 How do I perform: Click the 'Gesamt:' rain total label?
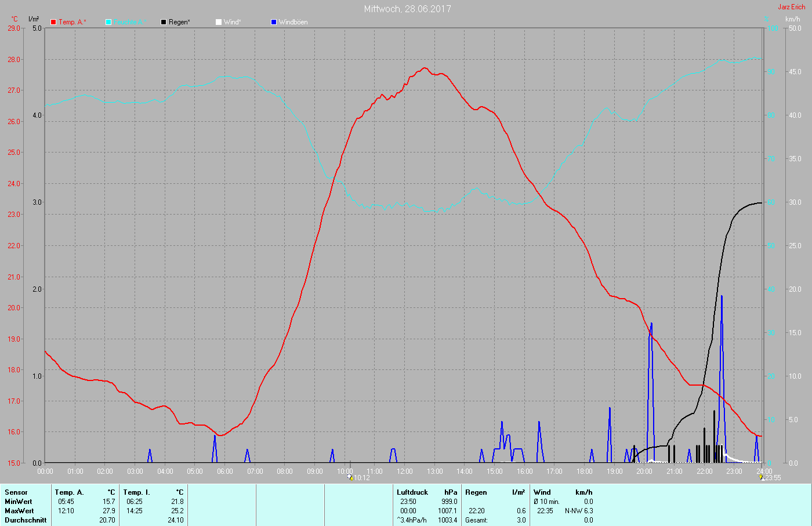(x=477, y=520)
